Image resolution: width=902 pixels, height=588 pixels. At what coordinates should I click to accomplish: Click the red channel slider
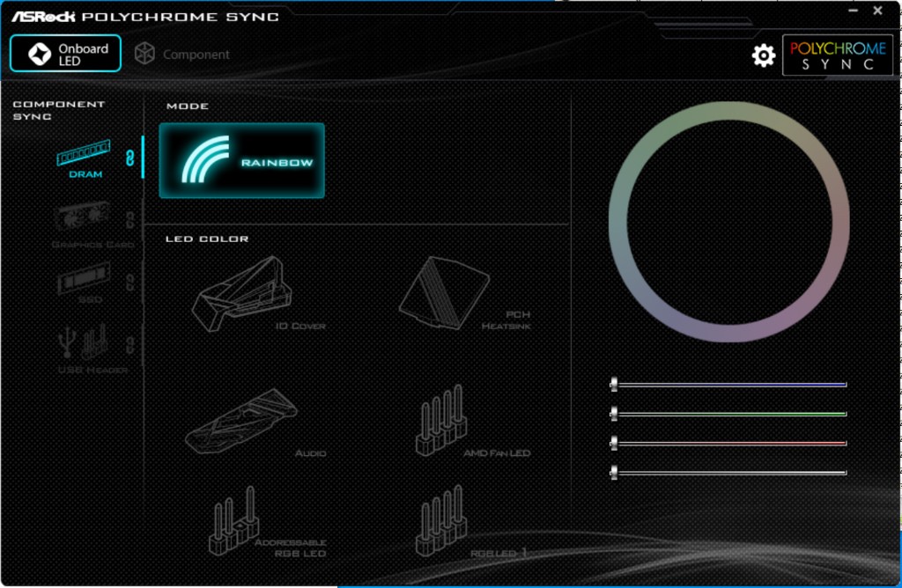point(728,443)
